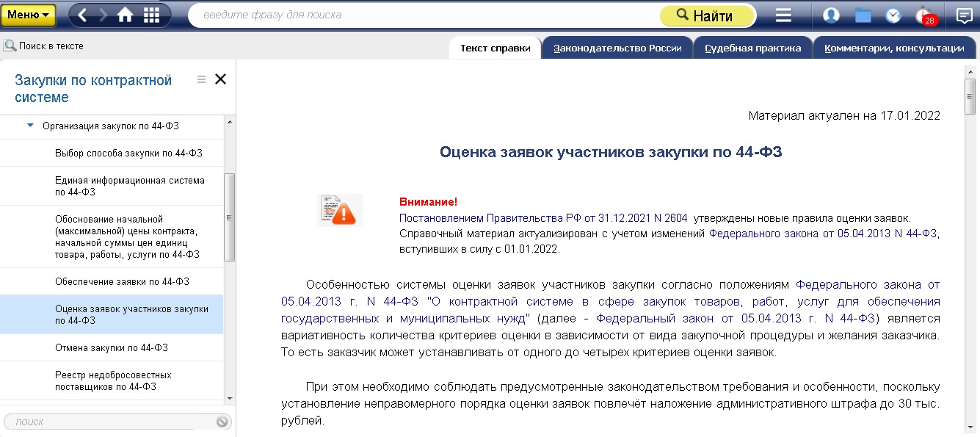Select Отмена закупки по 44-ФЗ
Image resolution: width=980 pixels, height=437 pixels.
pyautogui.click(x=112, y=347)
